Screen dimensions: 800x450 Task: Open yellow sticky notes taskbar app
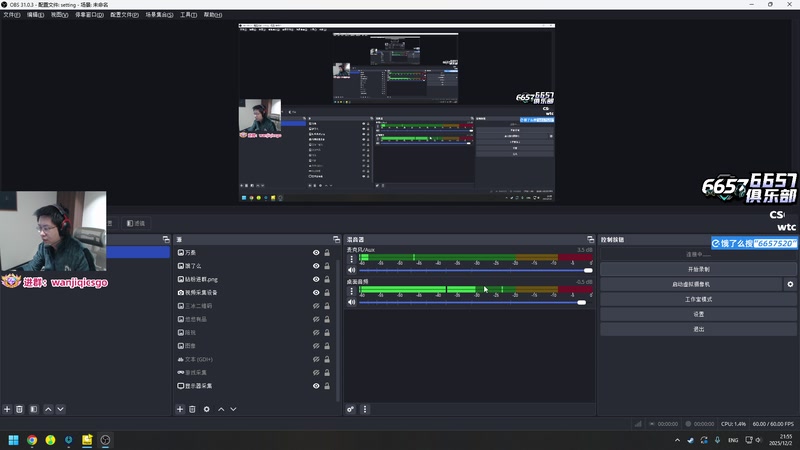[87, 440]
